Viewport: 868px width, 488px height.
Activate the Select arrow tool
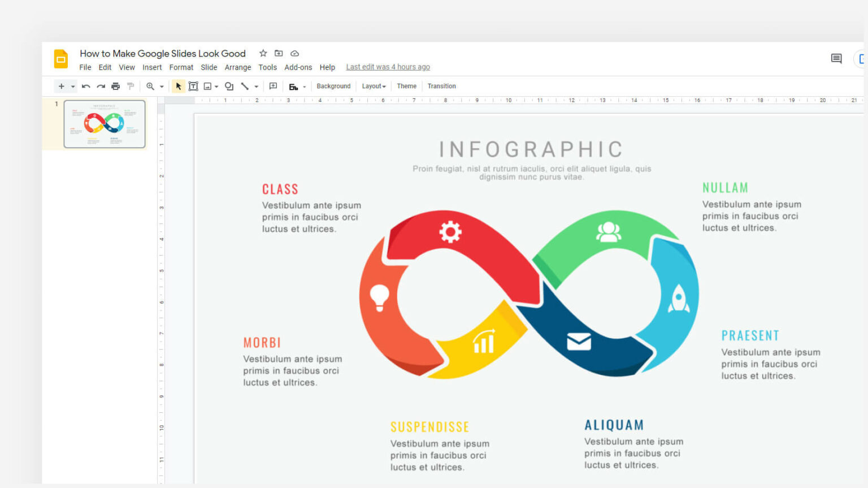[x=179, y=86]
